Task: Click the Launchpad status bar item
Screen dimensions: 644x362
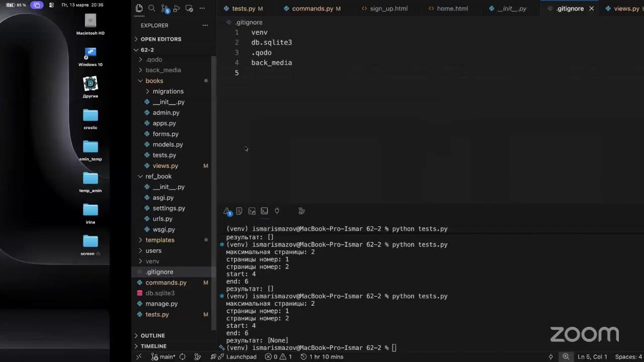Action: point(237,356)
